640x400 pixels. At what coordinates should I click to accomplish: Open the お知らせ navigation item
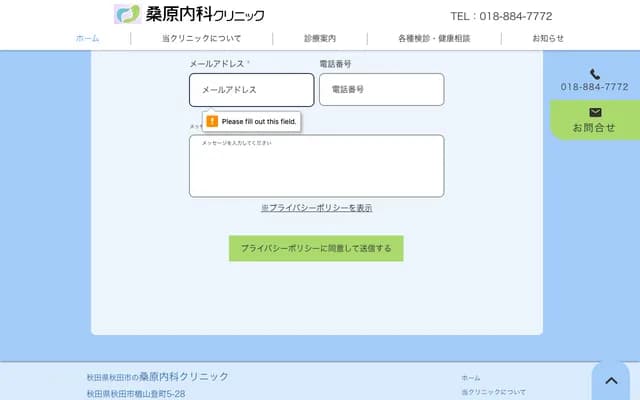click(x=547, y=38)
